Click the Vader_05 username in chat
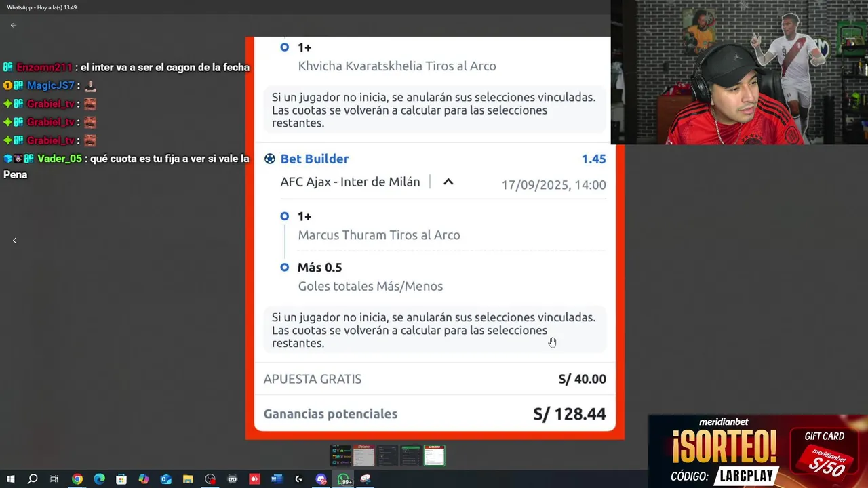Screen dimensions: 868x488 pos(60,159)
